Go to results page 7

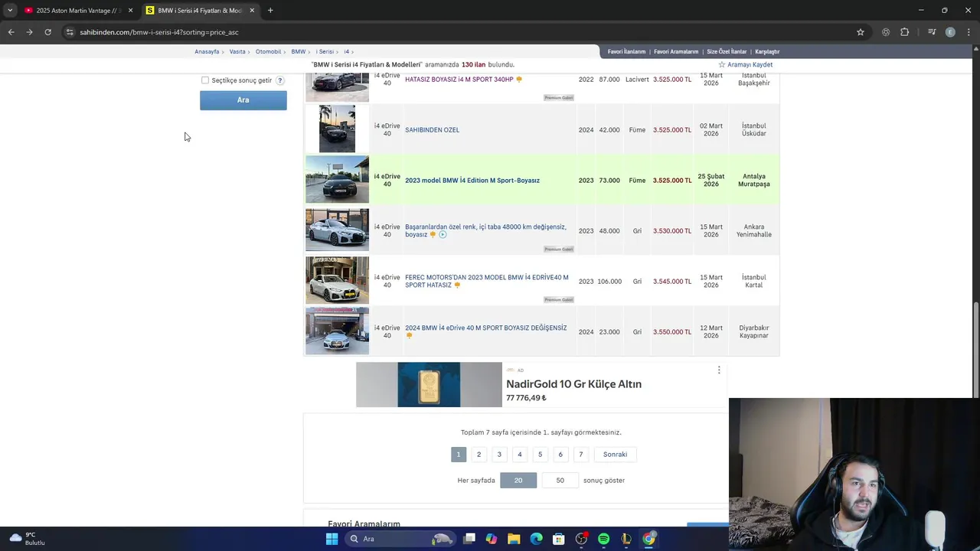point(580,455)
